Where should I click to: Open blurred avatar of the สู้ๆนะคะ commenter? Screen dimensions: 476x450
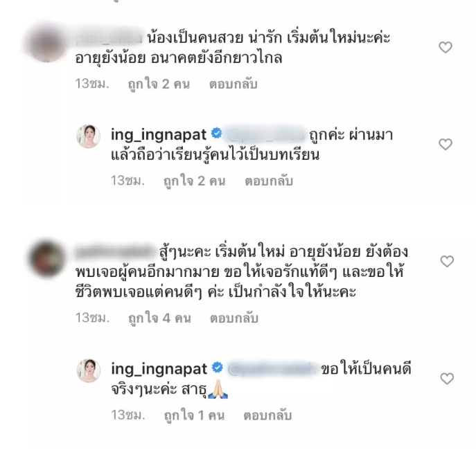[46, 258]
